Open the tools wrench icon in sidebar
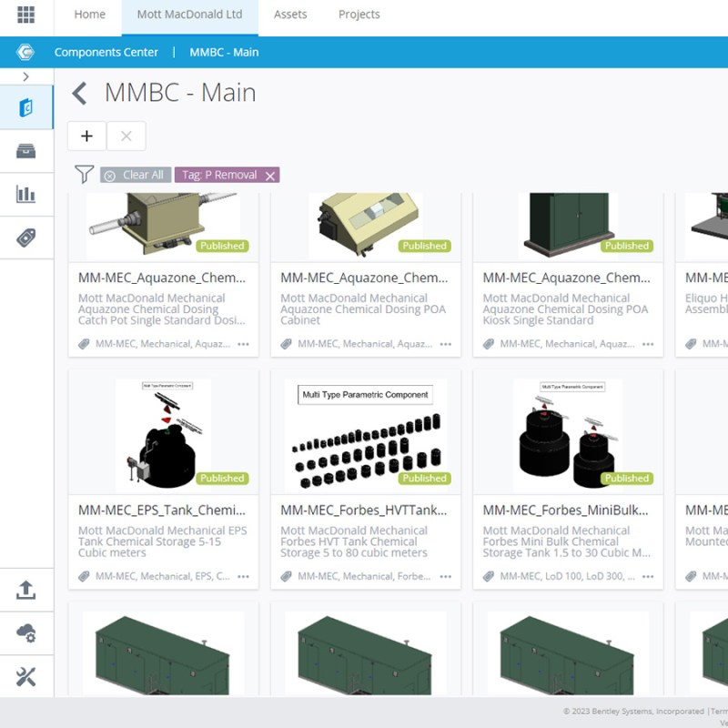 coord(26,677)
